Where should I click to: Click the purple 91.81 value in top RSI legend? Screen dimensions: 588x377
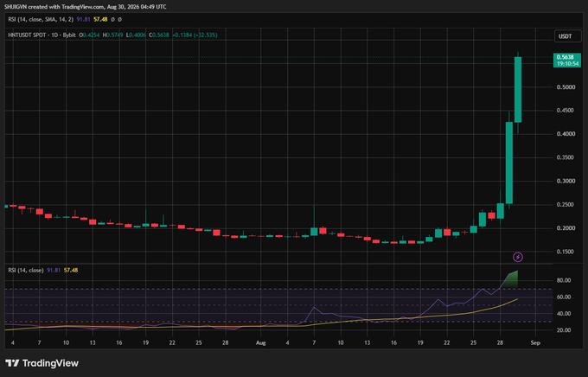[x=83, y=19]
